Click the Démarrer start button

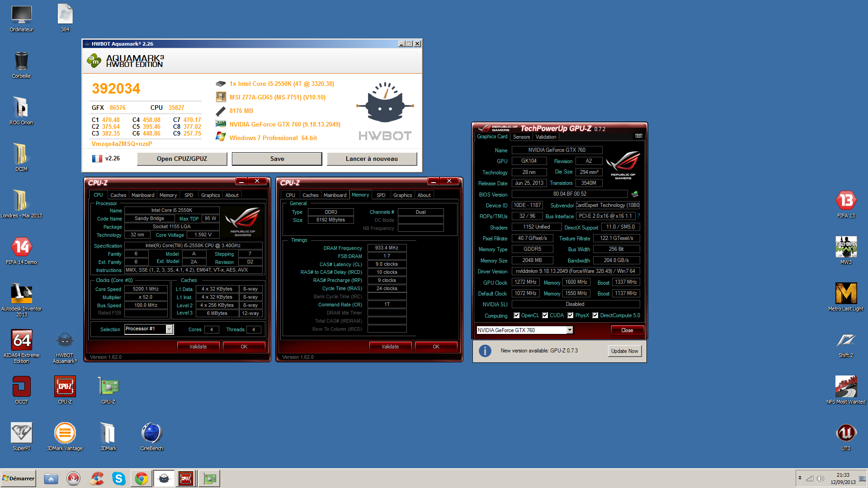point(18,479)
